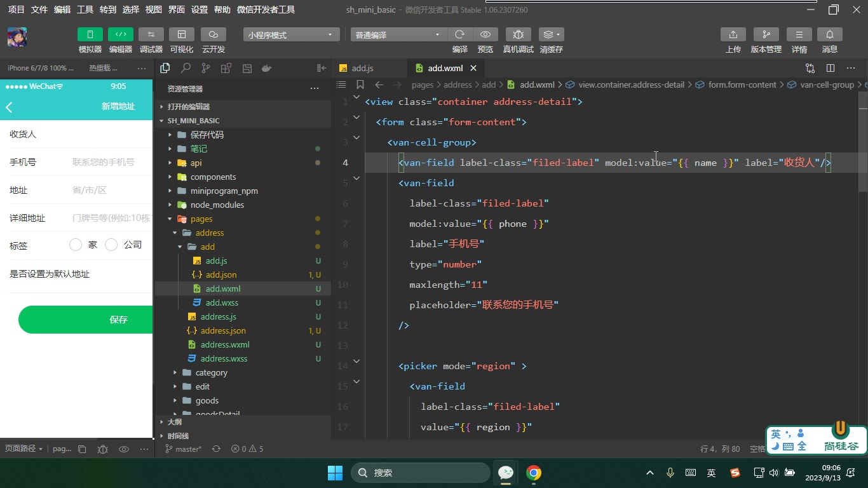The height and width of the screenshot is (488, 868).
Task: Open add.wxss file in tree
Action: coord(222,302)
